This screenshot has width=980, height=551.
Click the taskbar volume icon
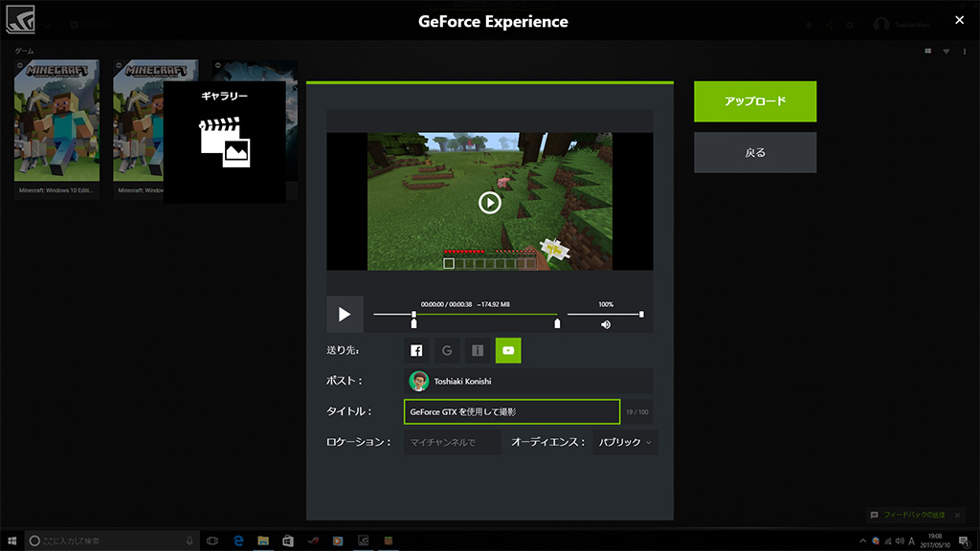tap(900, 541)
